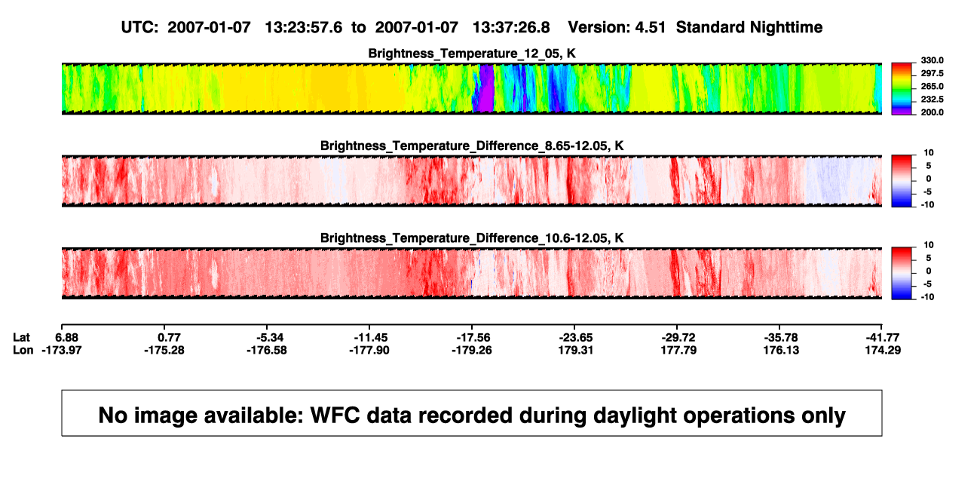Click the longitude value -176.58
This screenshot has height=503, width=980.
(x=266, y=350)
